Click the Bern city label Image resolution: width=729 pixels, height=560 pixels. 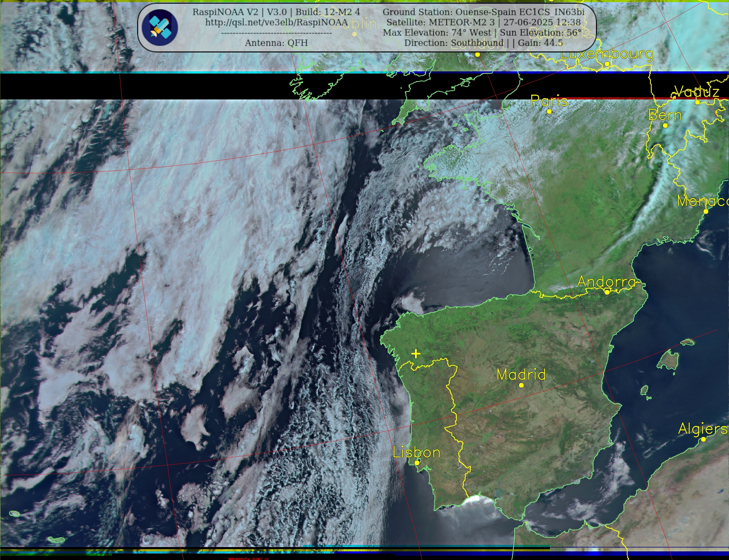(665, 115)
